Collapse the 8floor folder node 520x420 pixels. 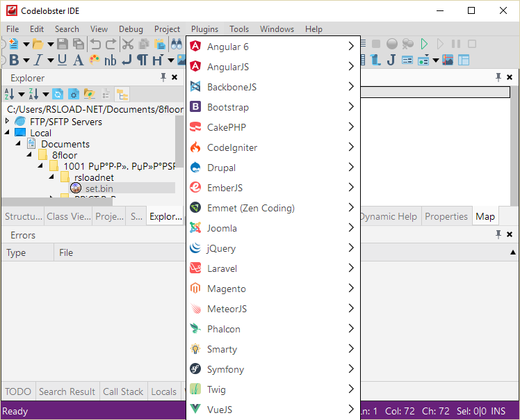29,154
